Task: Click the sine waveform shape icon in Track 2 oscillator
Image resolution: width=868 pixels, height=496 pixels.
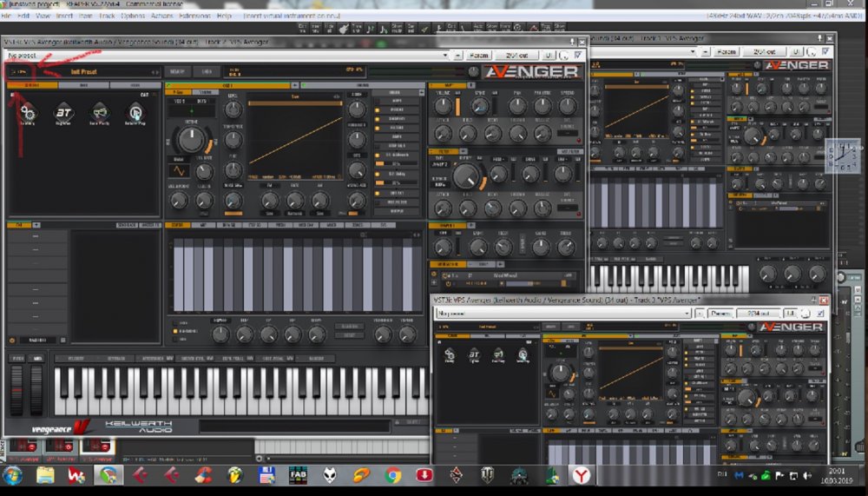Action: pyautogui.click(x=179, y=171)
